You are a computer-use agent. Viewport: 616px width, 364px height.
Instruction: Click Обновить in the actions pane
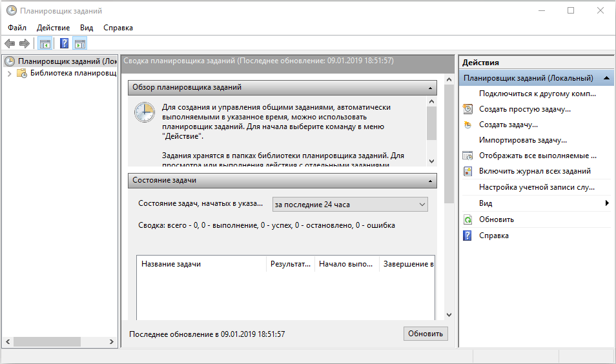click(496, 219)
